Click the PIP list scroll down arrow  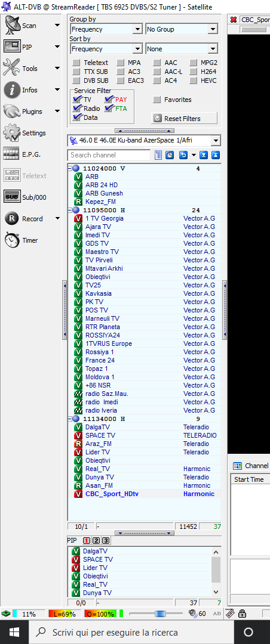[x=216, y=592]
